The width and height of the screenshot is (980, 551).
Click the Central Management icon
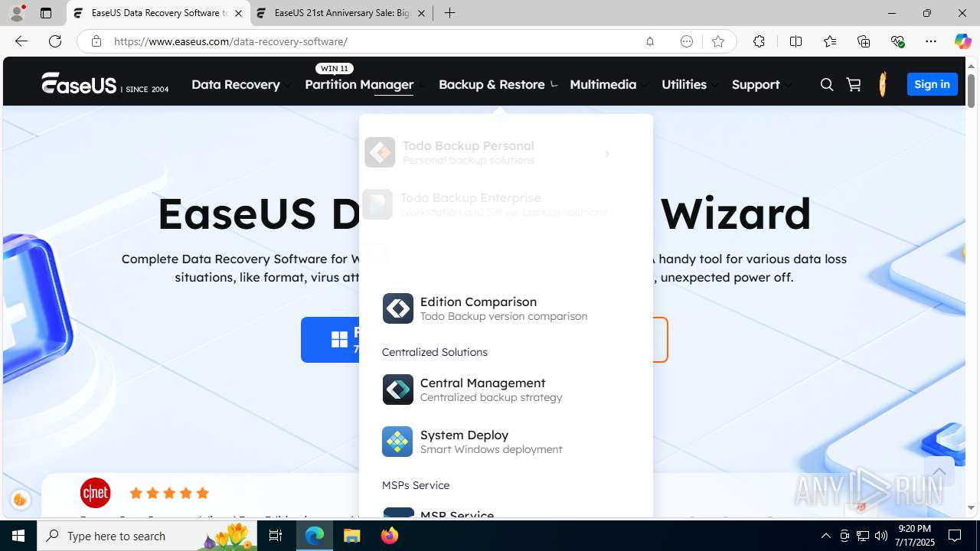pyautogui.click(x=397, y=390)
